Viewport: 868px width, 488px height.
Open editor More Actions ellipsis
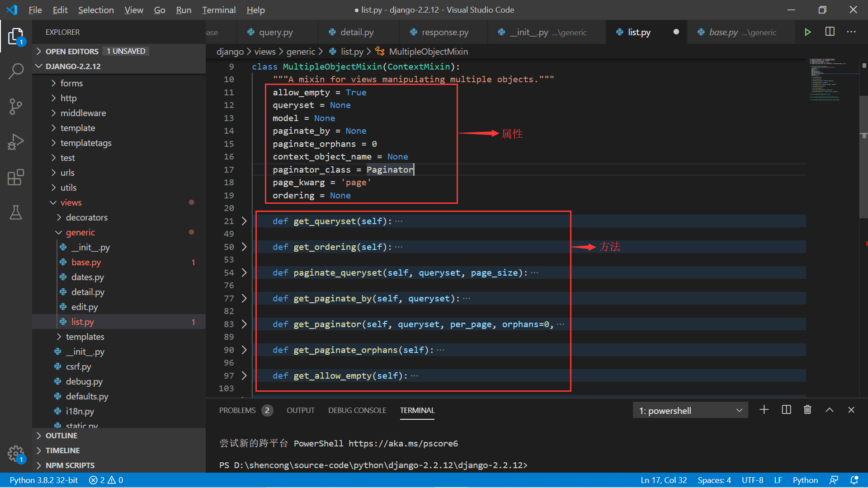[851, 32]
